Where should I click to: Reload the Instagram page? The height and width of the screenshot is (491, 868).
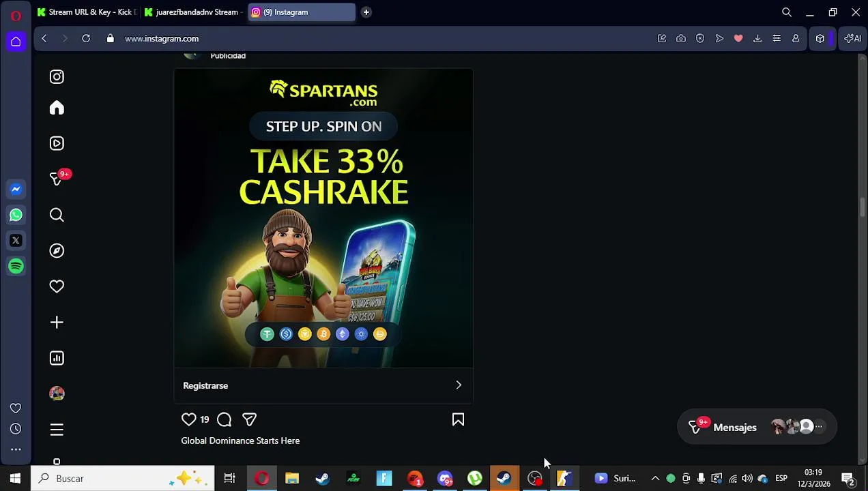pyautogui.click(x=86, y=39)
